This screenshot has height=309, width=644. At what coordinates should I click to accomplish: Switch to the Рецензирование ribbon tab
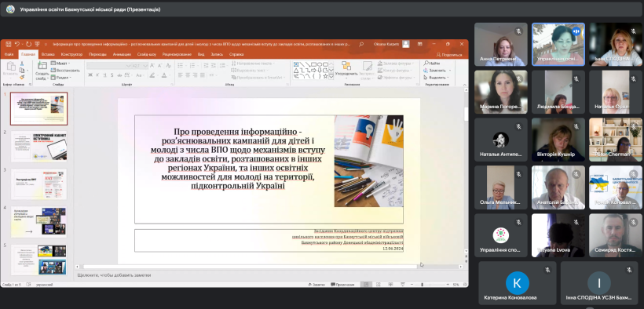[177, 54]
